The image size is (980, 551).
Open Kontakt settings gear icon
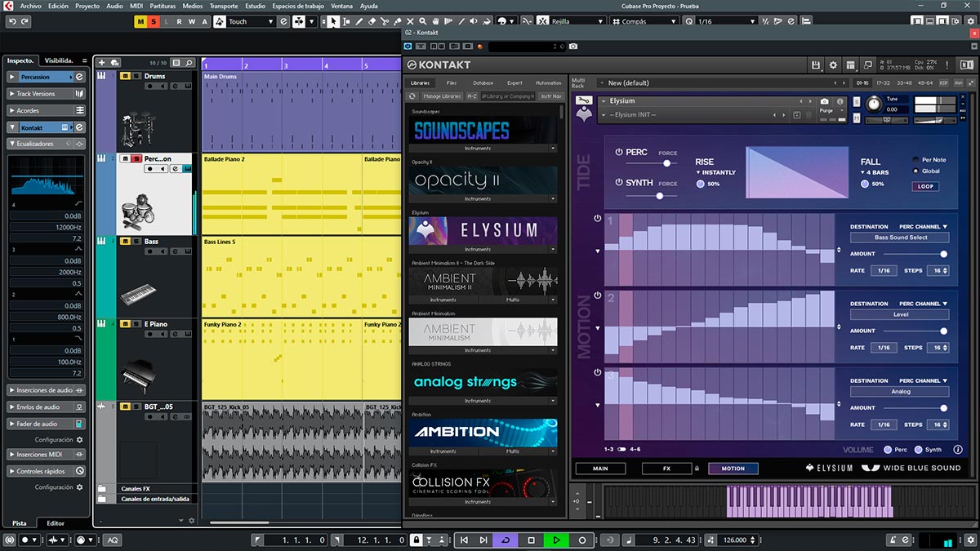tap(833, 64)
